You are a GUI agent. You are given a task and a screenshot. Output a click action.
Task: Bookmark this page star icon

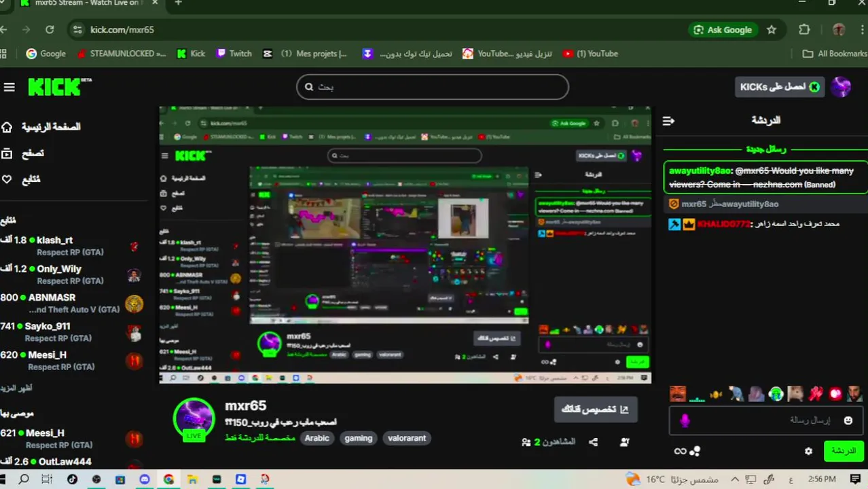coord(772,30)
